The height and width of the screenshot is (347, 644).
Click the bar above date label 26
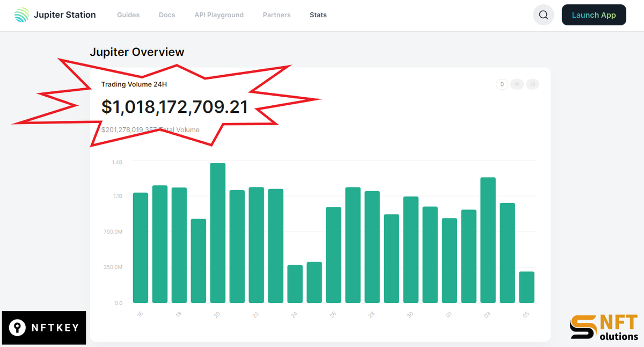334,255
